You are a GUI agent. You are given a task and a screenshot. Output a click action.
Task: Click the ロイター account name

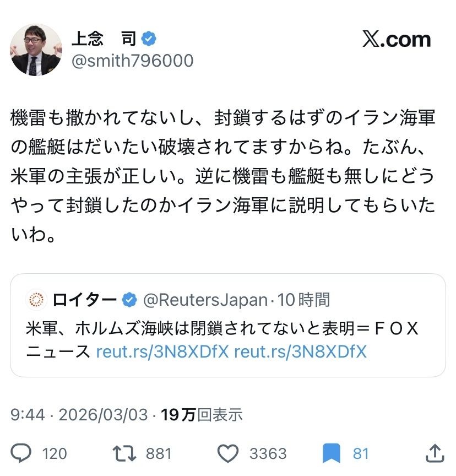[x=84, y=300]
